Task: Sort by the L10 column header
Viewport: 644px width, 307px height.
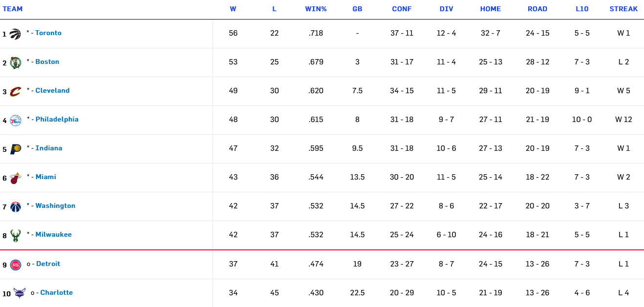Action: coord(582,9)
